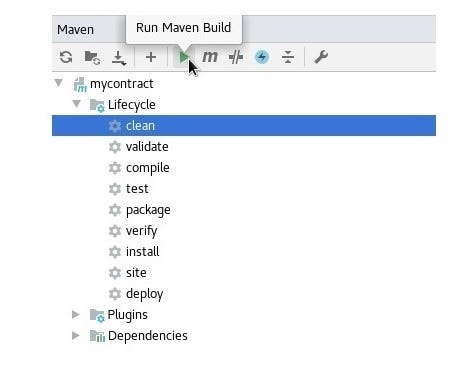Collapse the mycontract project node
474x373 pixels.
click(59, 82)
